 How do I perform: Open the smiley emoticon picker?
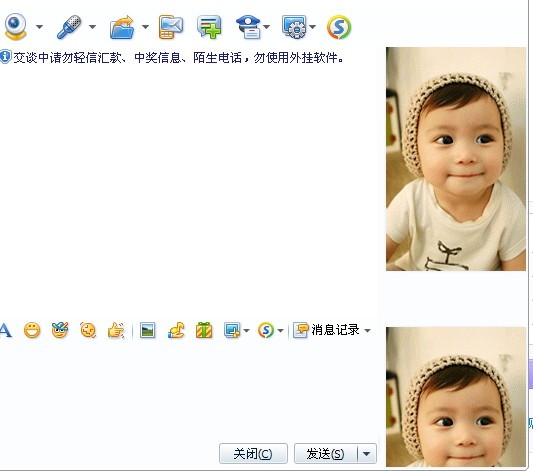pyautogui.click(x=32, y=330)
